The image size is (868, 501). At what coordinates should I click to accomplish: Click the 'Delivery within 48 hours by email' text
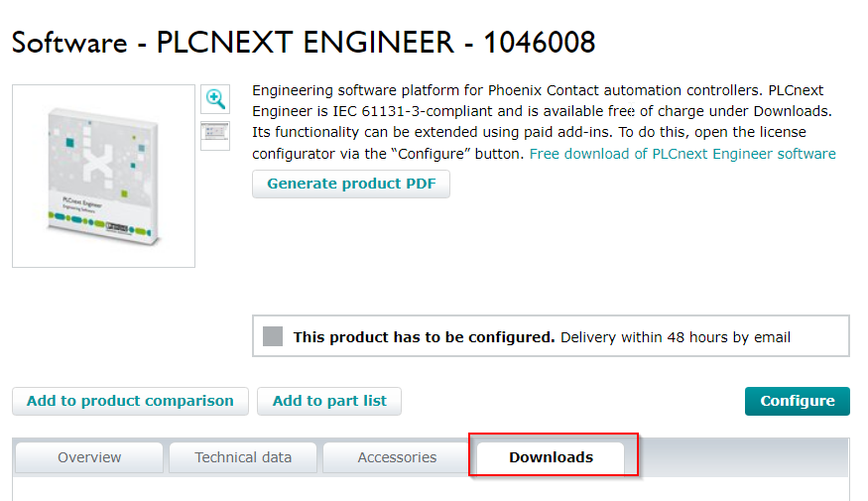[676, 336]
